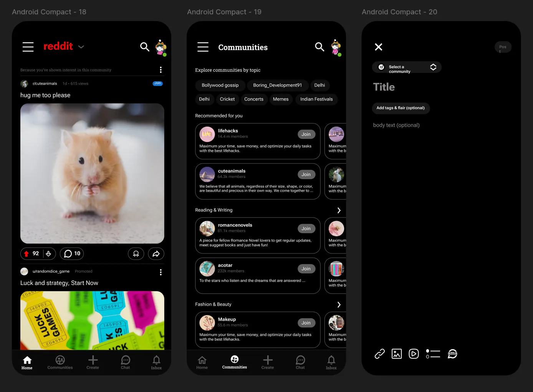Viewport: 533px width, 392px height.
Task: Tap the Post button
Action: pyautogui.click(x=503, y=47)
